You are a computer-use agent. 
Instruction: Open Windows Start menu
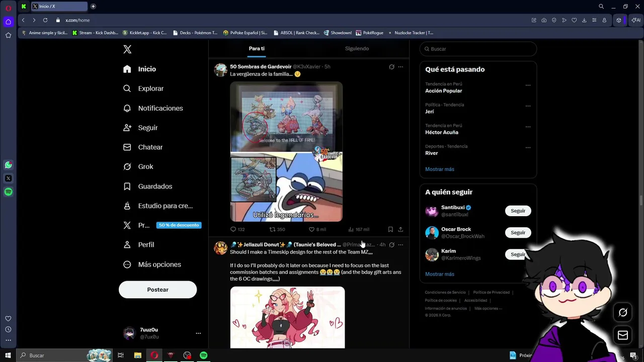[x=8, y=355]
